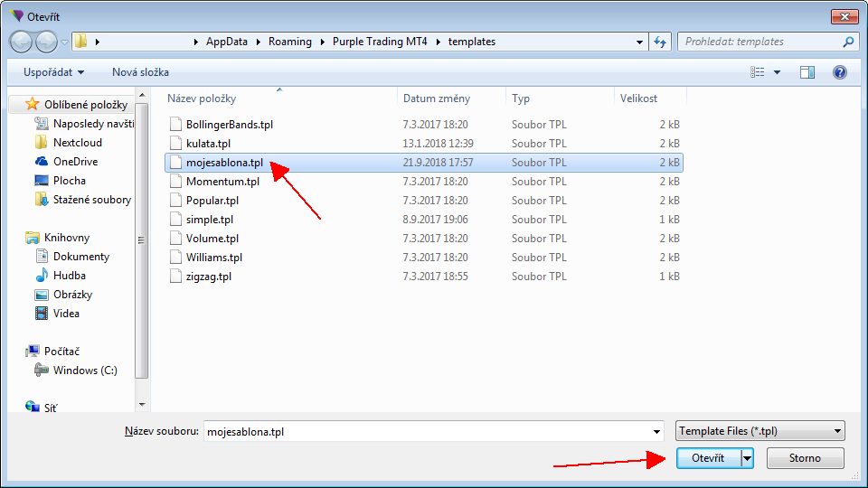Click the sidebar scrollbar up arrow
Image resolution: width=868 pixels, height=488 pixels.
(142, 95)
